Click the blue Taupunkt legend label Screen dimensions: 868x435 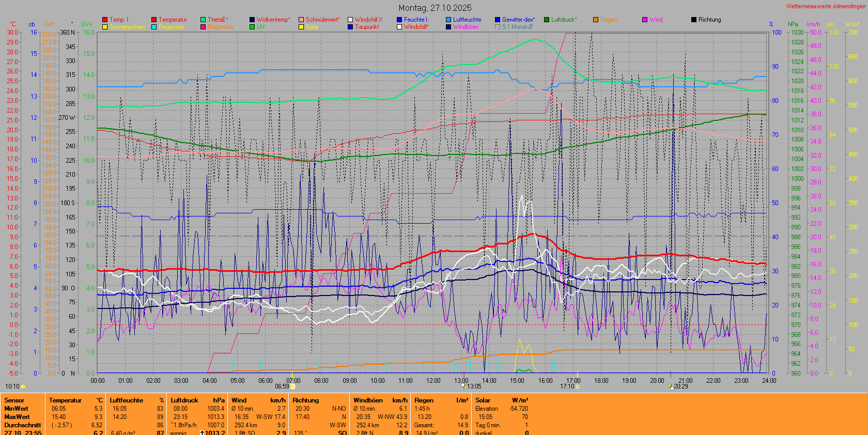point(367,27)
